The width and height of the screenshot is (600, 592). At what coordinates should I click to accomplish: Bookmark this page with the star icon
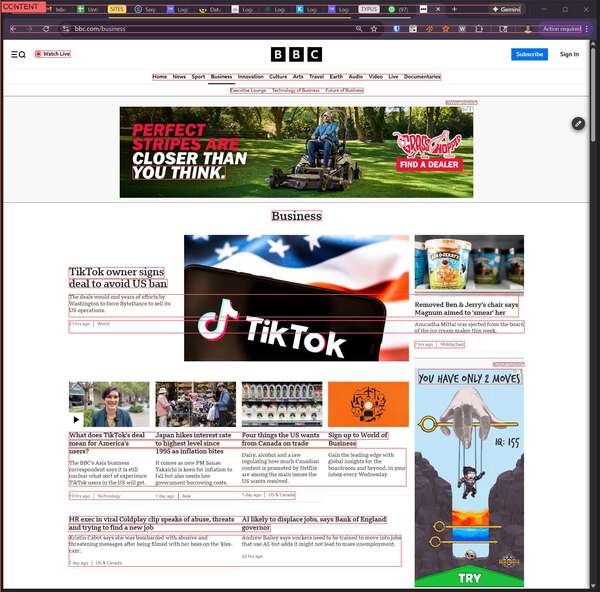pos(374,29)
